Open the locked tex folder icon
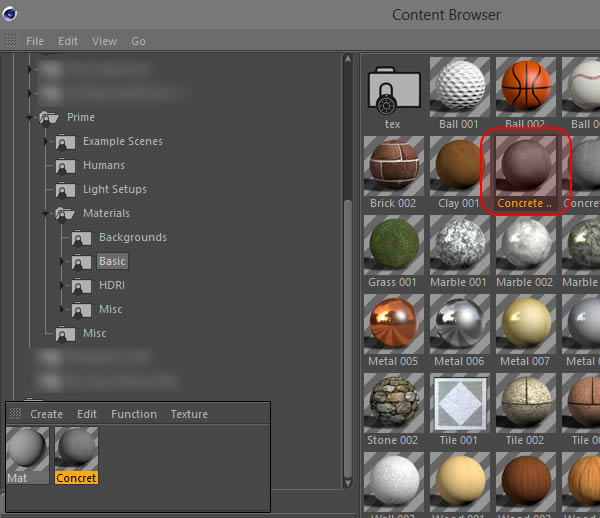The width and height of the screenshot is (600, 518). [394, 91]
